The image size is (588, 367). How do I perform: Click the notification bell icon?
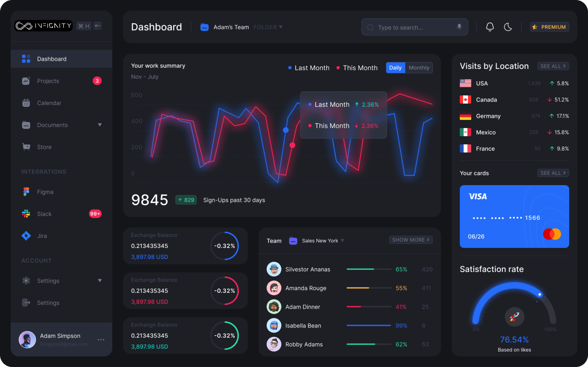(x=490, y=27)
